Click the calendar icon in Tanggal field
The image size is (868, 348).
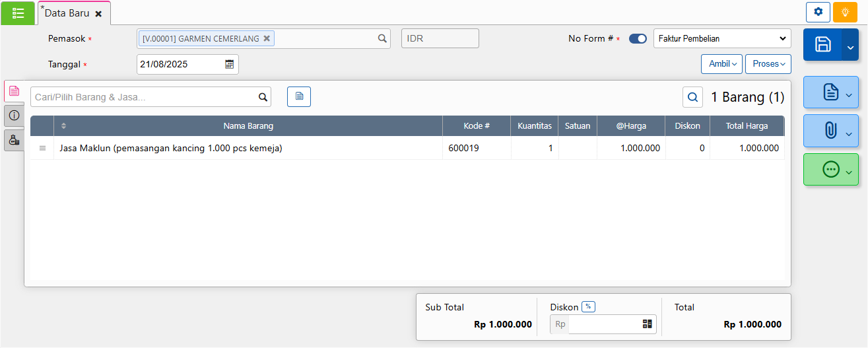pos(229,64)
